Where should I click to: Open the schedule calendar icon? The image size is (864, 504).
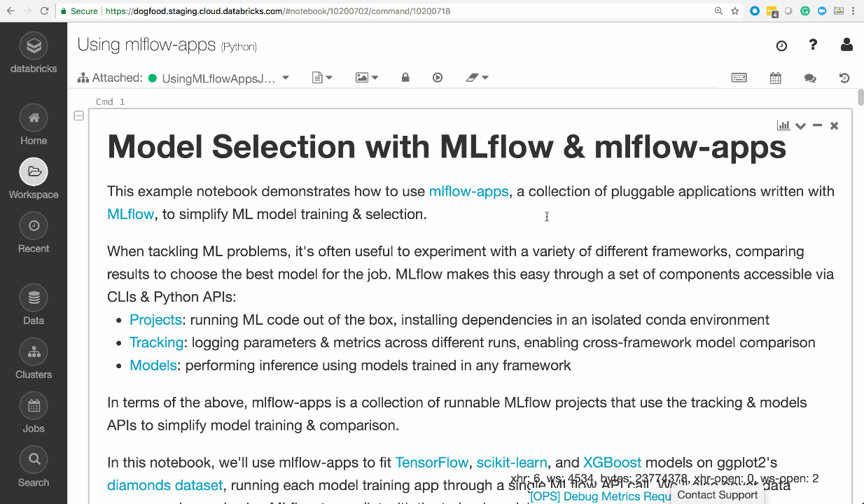(775, 78)
